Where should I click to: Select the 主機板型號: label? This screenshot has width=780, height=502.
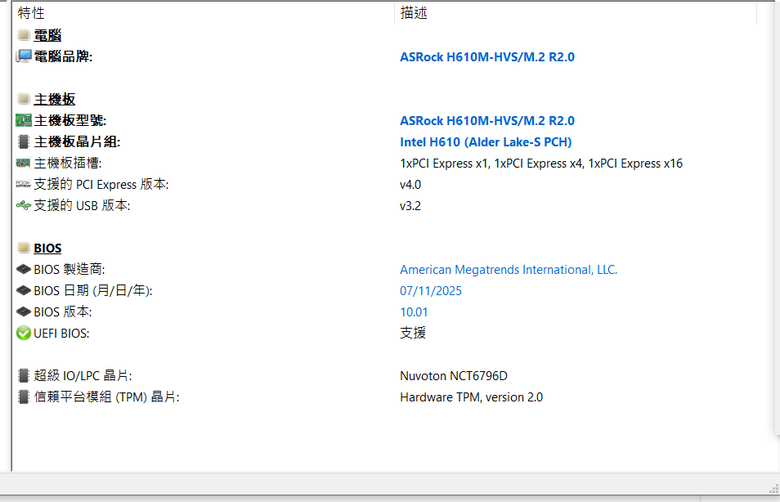point(70,120)
